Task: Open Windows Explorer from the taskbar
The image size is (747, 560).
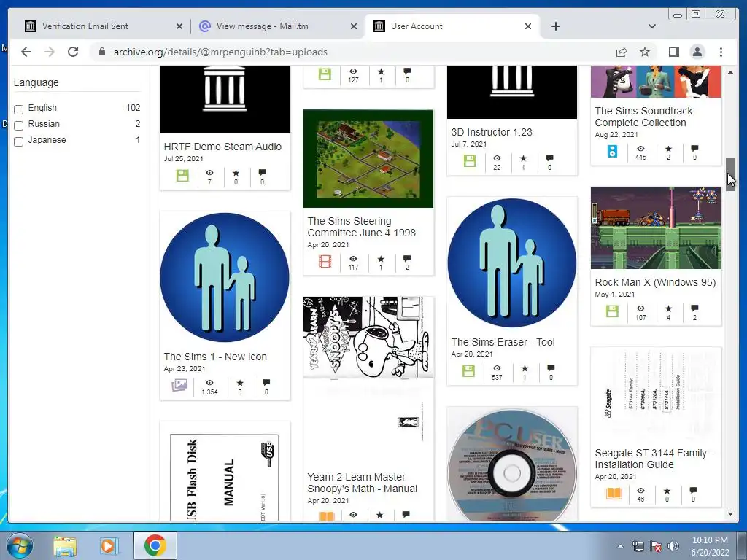Action: click(65, 545)
